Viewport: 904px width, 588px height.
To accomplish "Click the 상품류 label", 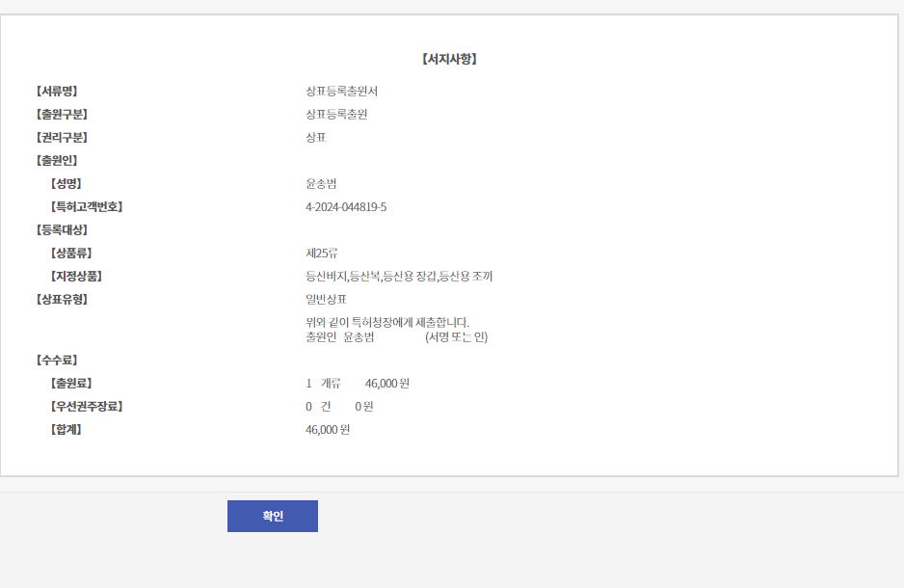I will point(71,253).
